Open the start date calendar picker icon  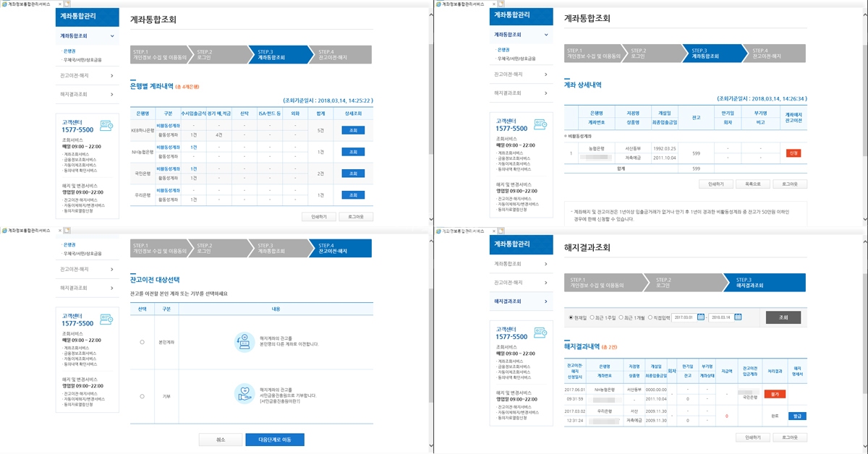tap(701, 317)
